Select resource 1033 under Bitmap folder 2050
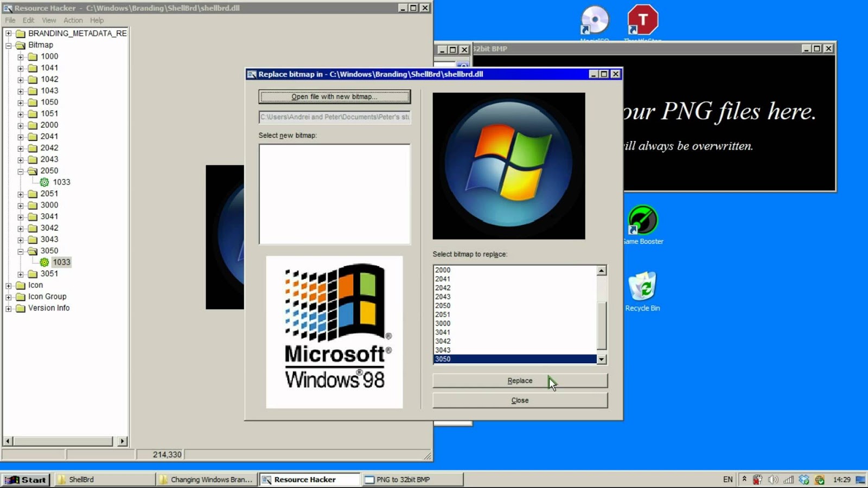Viewport: 868px width, 488px height. [x=62, y=182]
